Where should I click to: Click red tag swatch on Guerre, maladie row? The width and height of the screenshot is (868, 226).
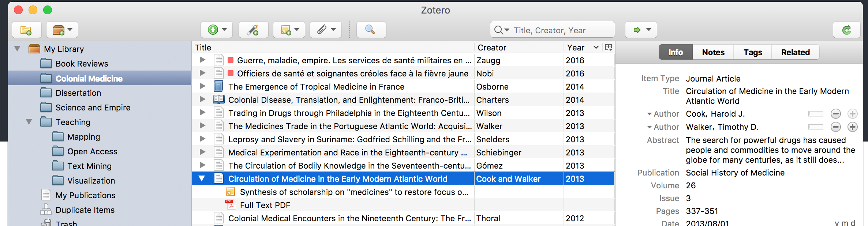[x=231, y=60]
